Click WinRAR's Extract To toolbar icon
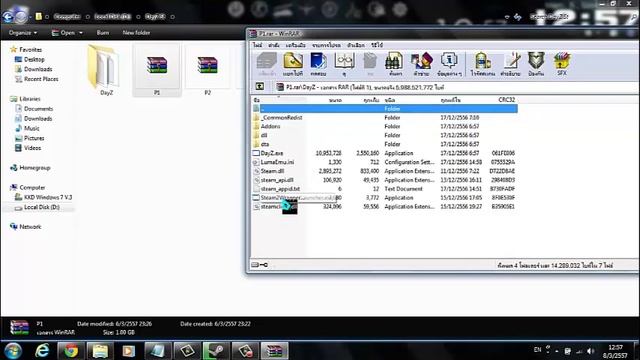Viewport: 640px width, 360px height. point(293,64)
